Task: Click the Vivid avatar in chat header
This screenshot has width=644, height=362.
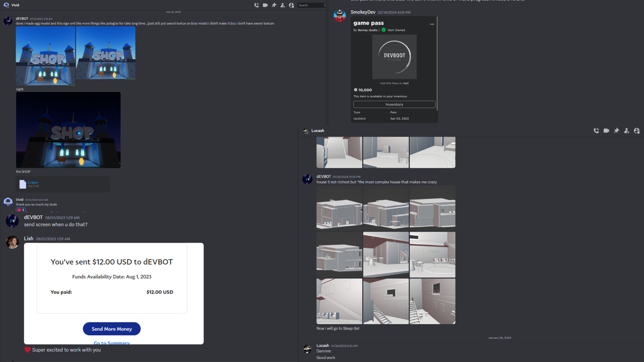Action: [x=6, y=5]
